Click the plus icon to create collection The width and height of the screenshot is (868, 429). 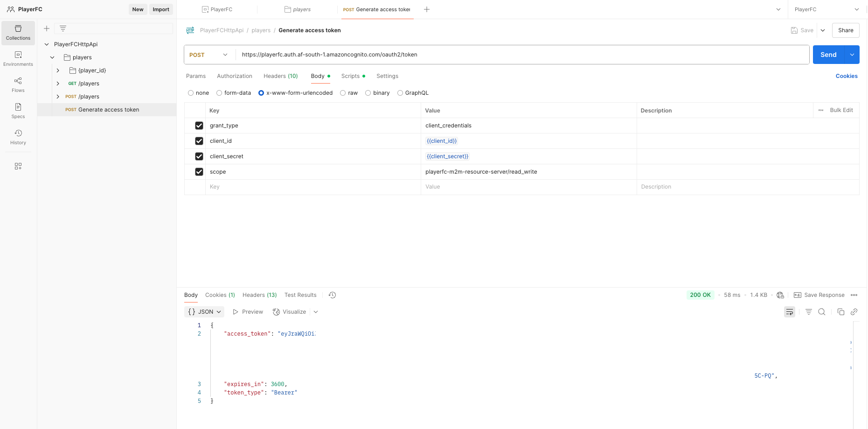pos(47,28)
